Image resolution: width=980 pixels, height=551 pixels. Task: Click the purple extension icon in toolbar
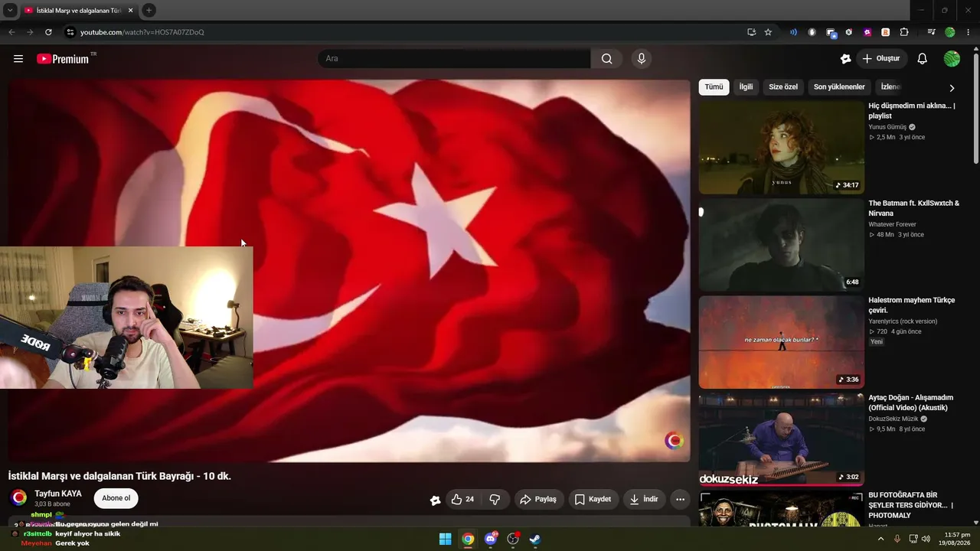click(x=867, y=32)
